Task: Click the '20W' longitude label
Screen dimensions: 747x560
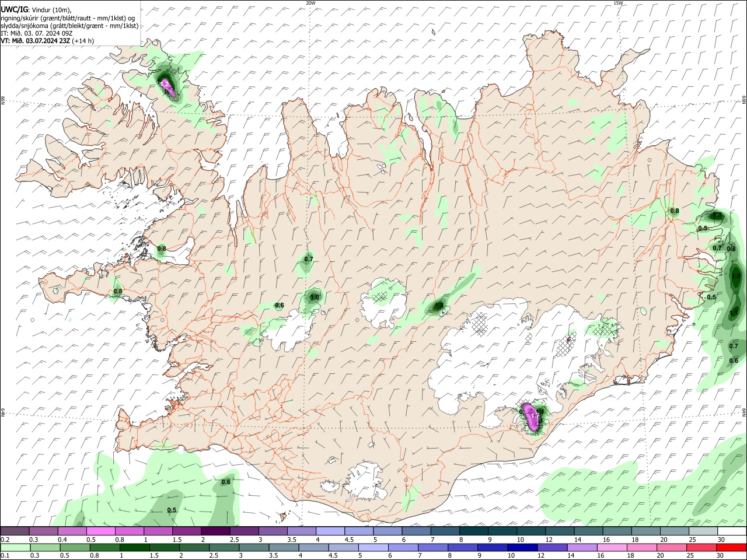Action: pyautogui.click(x=310, y=3)
